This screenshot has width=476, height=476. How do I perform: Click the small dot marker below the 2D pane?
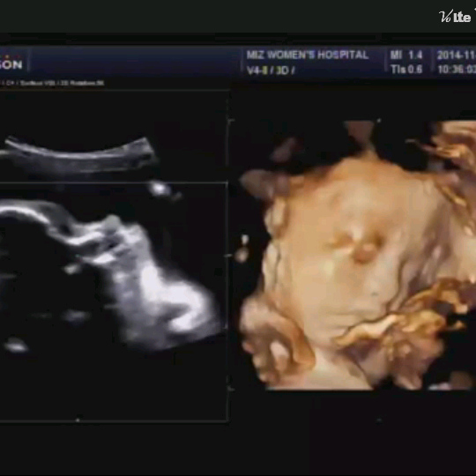click(x=78, y=420)
